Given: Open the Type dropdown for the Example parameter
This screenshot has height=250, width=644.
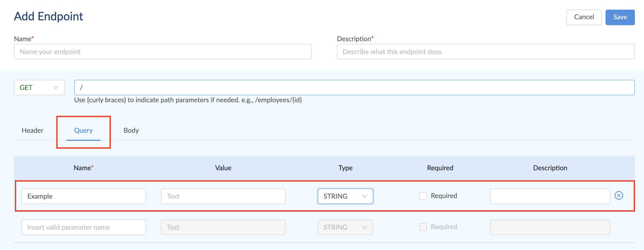Looking at the screenshot, I should [345, 196].
